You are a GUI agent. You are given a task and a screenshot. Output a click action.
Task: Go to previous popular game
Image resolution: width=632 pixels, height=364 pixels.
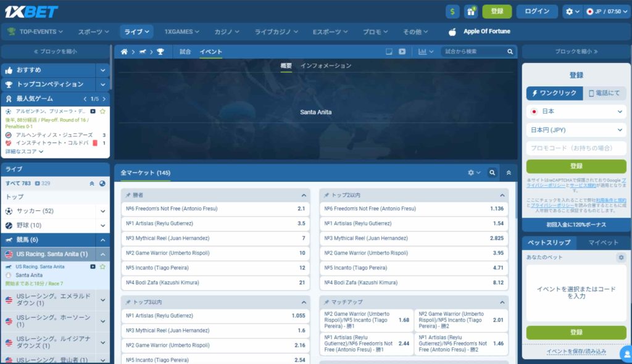pos(85,99)
